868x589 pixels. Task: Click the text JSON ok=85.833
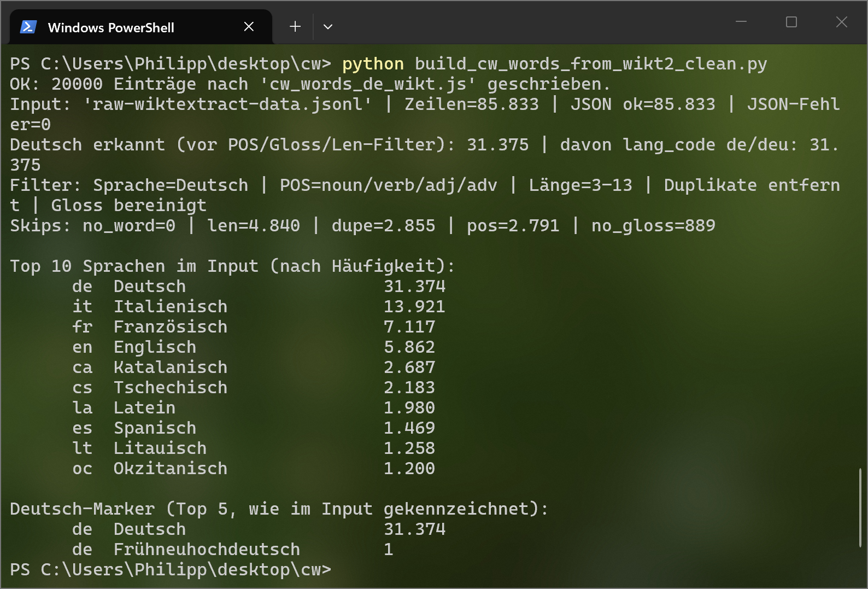click(643, 104)
